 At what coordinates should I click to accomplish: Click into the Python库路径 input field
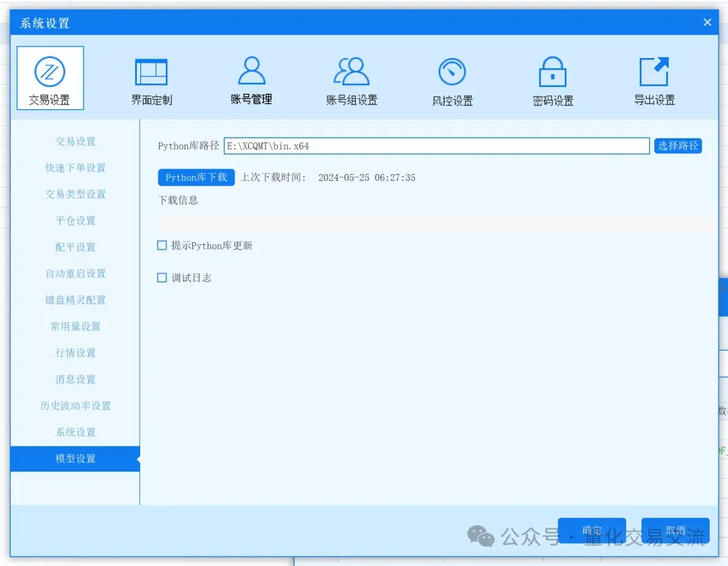436,146
